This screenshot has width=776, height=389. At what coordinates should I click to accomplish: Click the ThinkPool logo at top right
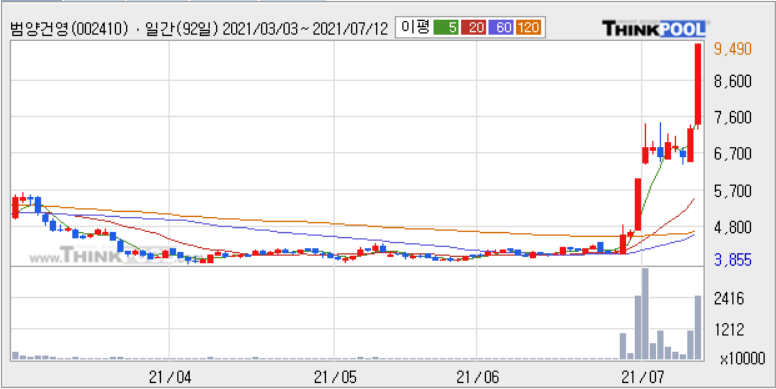point(654,28)
